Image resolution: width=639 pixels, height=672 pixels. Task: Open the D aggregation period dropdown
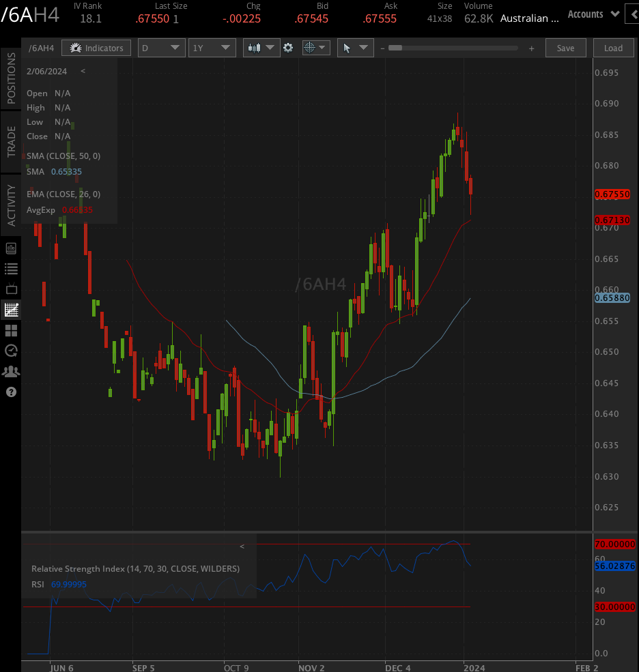162,48
